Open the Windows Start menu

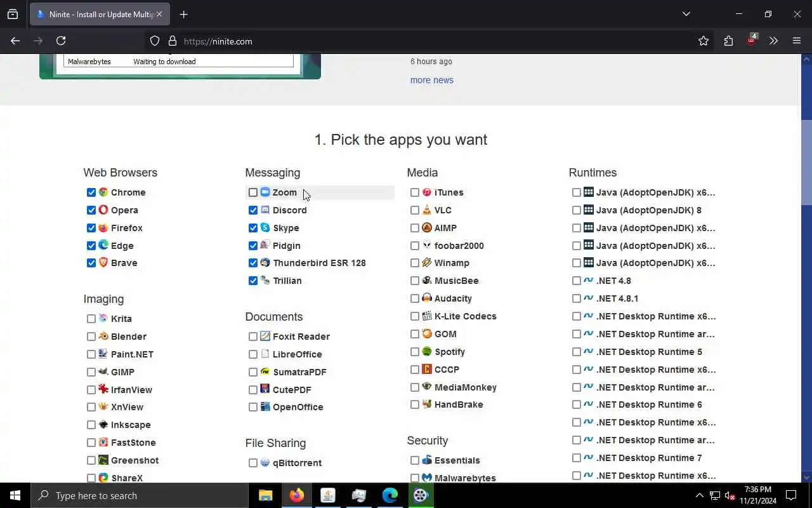15,495
